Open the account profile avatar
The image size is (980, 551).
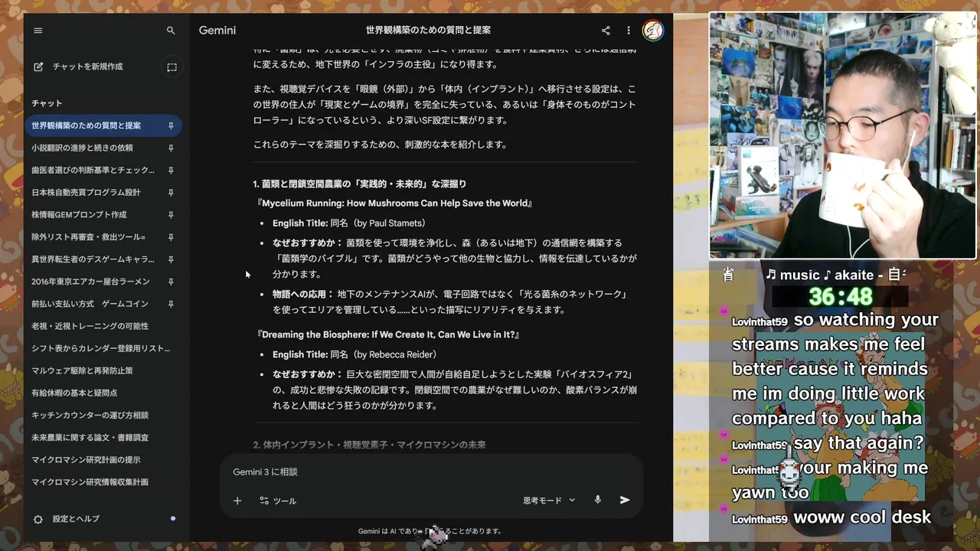point(653,31)
